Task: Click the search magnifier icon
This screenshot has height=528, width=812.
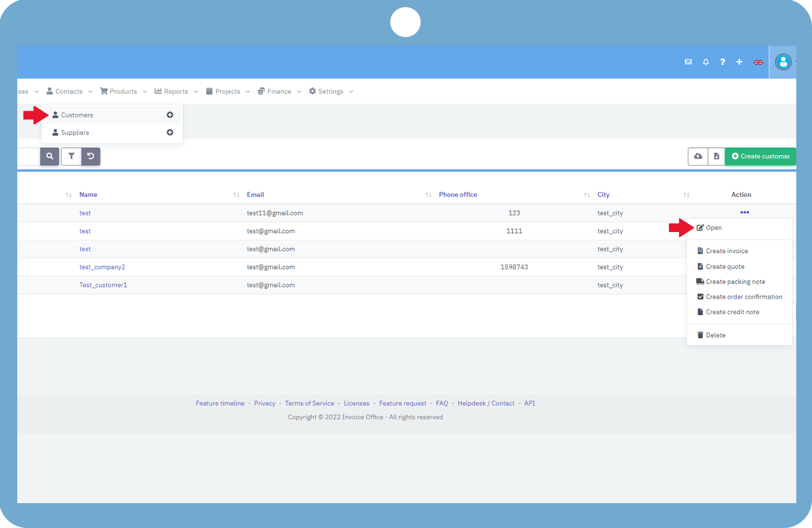Action: point(49,156)
